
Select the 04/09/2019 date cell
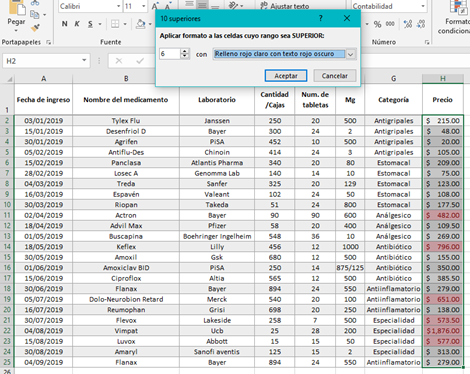tap(43, 362)
